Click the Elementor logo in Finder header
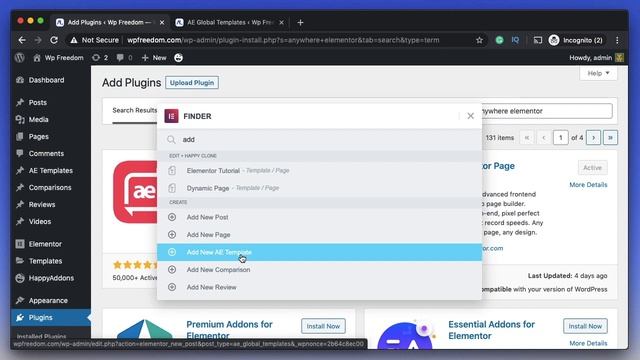This screenshot has height=360, width=640. pyautogui.click(x=171, y=116)
